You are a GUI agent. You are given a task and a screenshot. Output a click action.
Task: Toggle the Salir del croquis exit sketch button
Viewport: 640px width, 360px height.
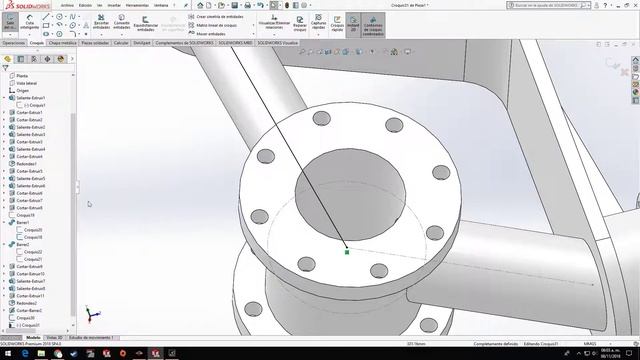click(x=10, y=22)
